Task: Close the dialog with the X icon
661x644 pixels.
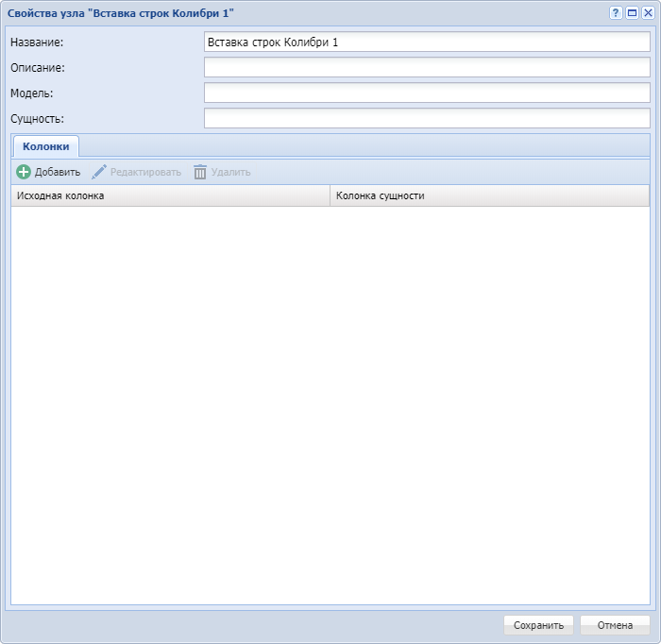Action: coord(647,12)
